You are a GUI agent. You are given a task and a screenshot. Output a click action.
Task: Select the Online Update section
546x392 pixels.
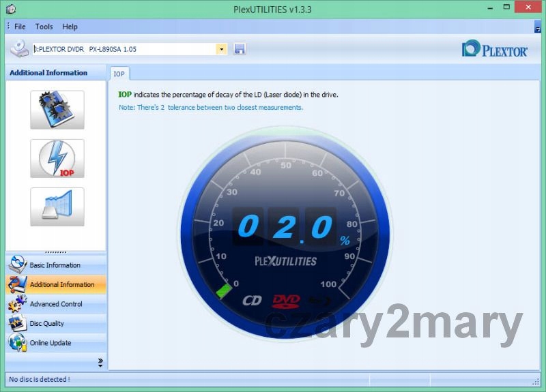50,343
